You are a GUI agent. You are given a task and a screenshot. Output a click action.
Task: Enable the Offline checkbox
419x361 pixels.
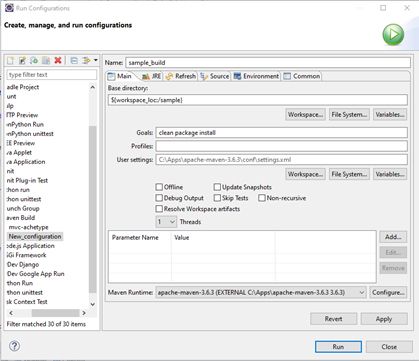pos(159,187)
